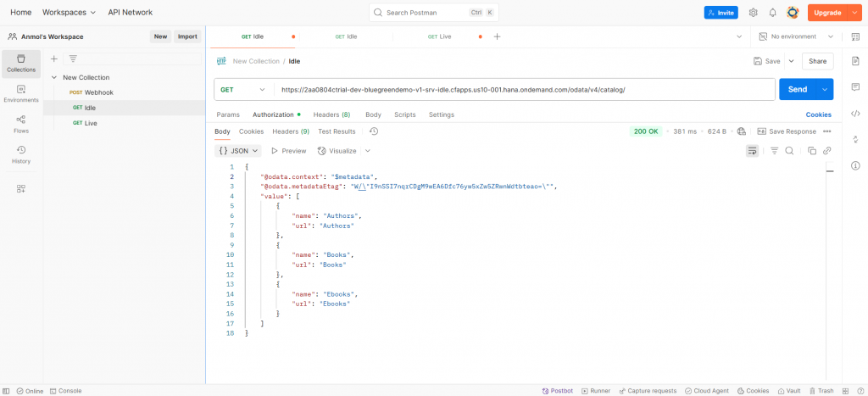Open the Cookies link near Send
Viewport: 868px width, 396px height.
coord(818,114)
